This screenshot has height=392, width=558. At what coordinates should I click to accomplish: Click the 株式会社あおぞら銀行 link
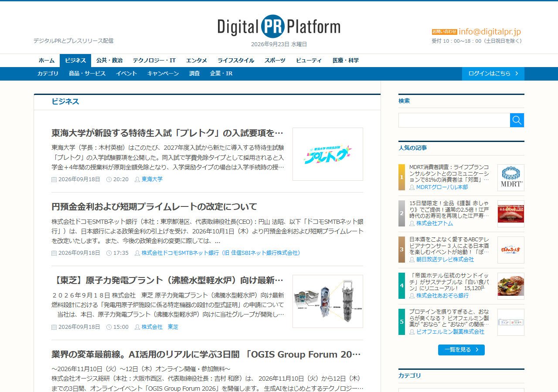pos(442,295)
